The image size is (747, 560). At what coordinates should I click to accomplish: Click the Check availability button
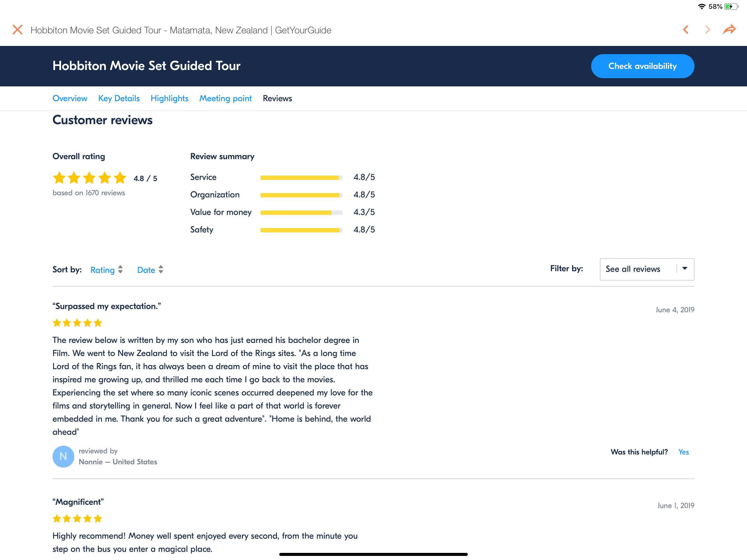point(642,66)
